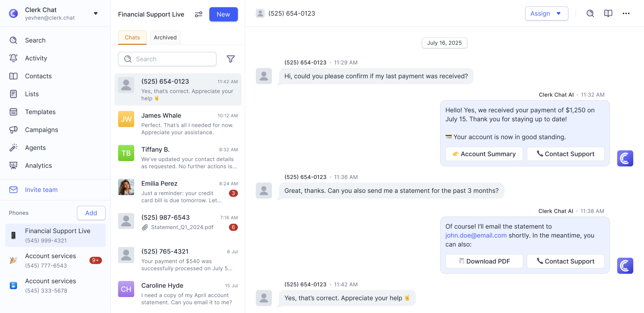Open the three-dot menu in the conversation header
The height and width of the screenshot is (313, 644).
point(626,13)
